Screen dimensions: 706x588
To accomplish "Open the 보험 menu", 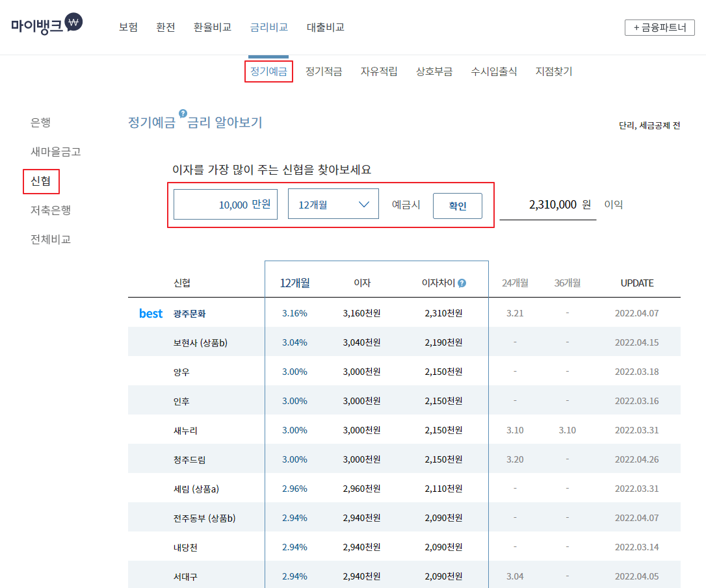I will [x=128, y=27].
